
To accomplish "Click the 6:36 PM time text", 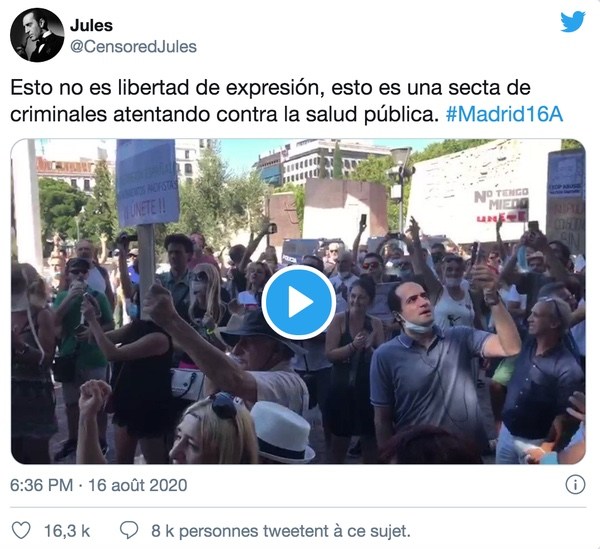I will pyautogui.click(x=41, y=485).
